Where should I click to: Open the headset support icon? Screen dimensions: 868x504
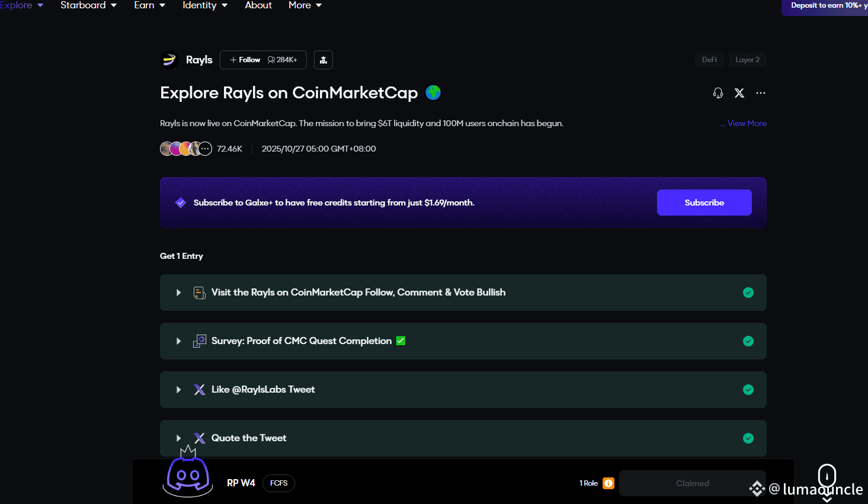click(x=718, y=93)
